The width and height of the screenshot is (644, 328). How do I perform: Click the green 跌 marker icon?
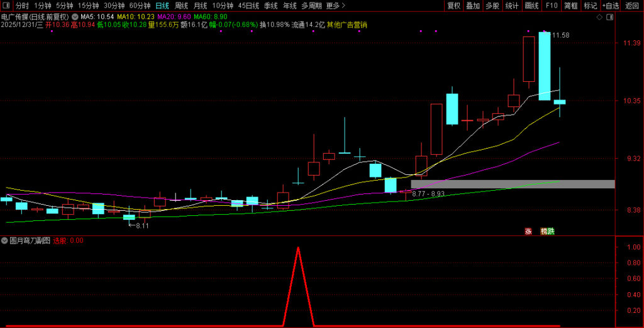[551, 231]
